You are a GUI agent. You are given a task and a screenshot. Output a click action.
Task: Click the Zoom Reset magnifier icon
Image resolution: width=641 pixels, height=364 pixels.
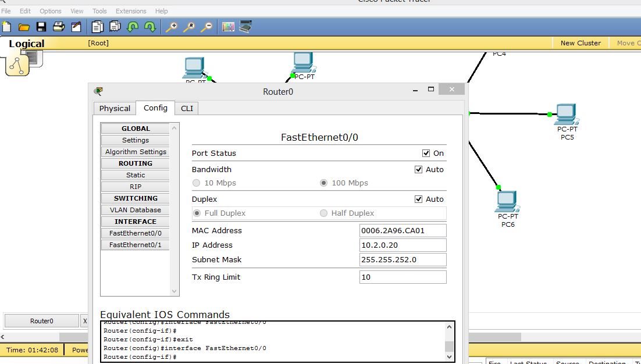(189, 27)
